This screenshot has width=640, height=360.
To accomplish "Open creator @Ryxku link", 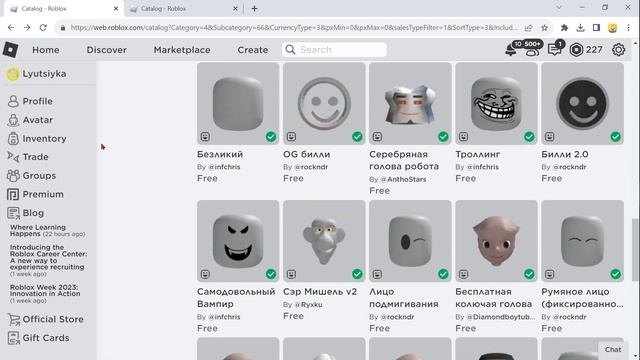I will 308,304.
